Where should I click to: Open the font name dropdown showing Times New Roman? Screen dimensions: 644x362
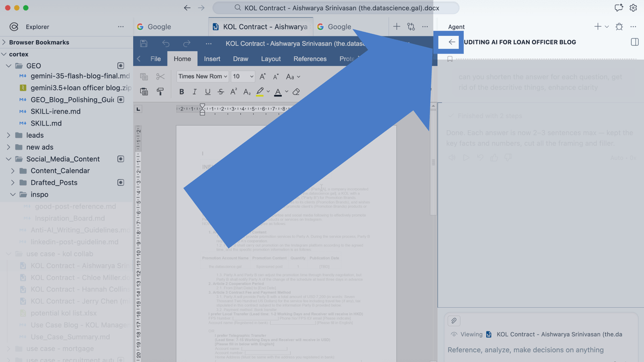(203, 77)
